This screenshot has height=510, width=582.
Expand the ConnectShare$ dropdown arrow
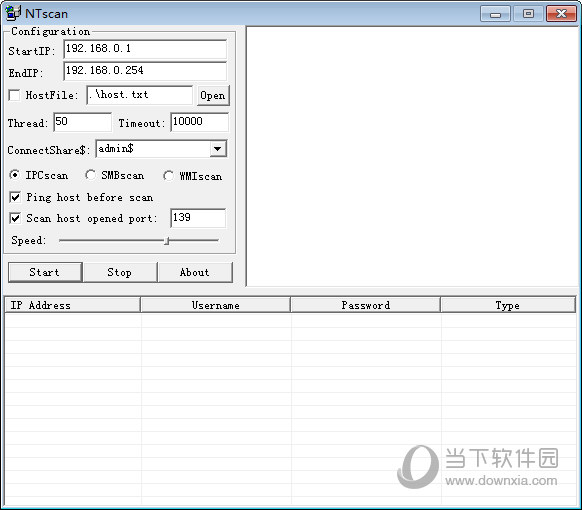tap(218, 149)
